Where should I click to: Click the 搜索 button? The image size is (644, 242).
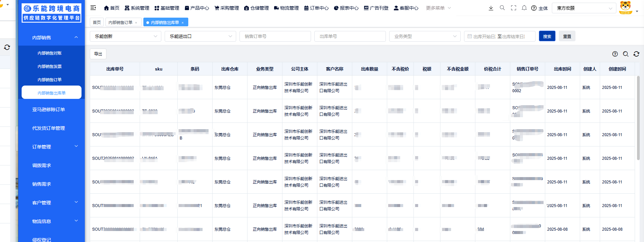(x=547, y=36)
